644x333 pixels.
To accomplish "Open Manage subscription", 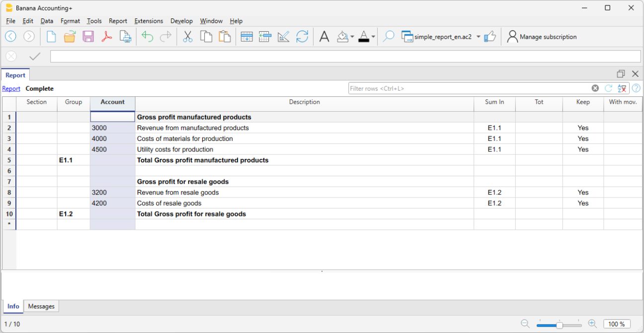I will 548,36.
